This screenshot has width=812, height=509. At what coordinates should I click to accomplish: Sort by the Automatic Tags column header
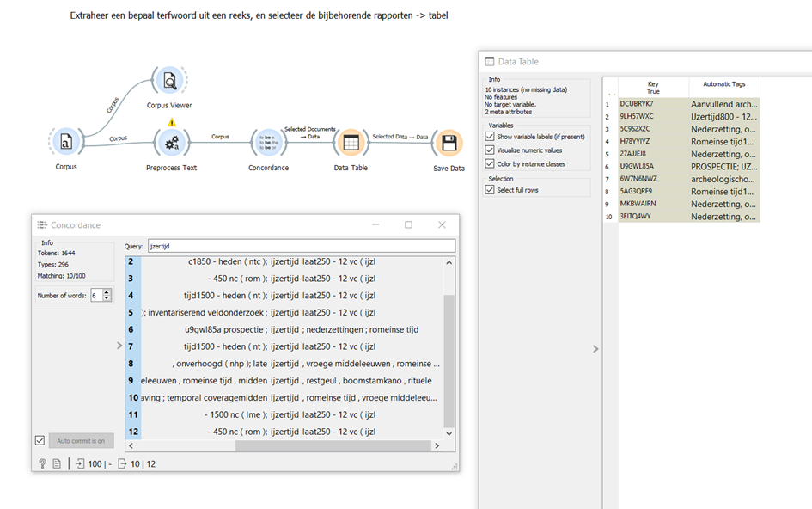(723, 84)
